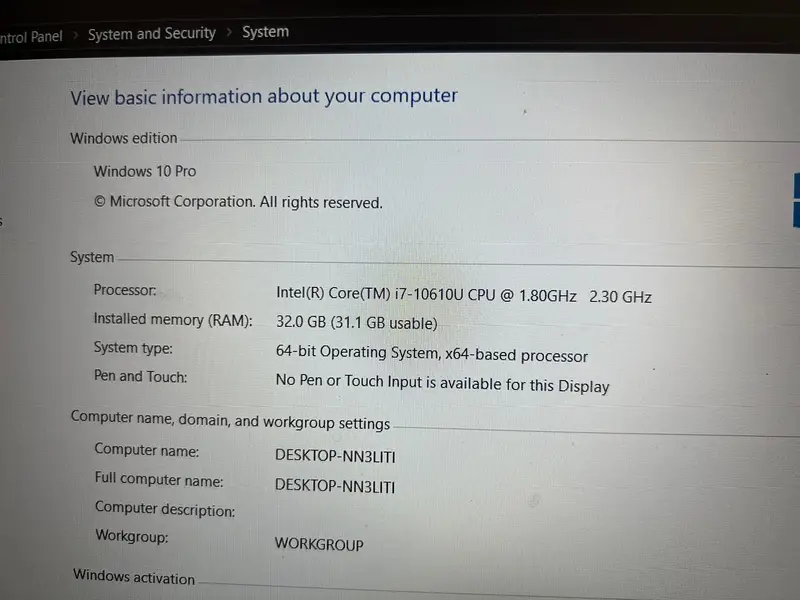800x600 pixels.
Task: Click the Windows logo at right edge
Action: (796, 200)
